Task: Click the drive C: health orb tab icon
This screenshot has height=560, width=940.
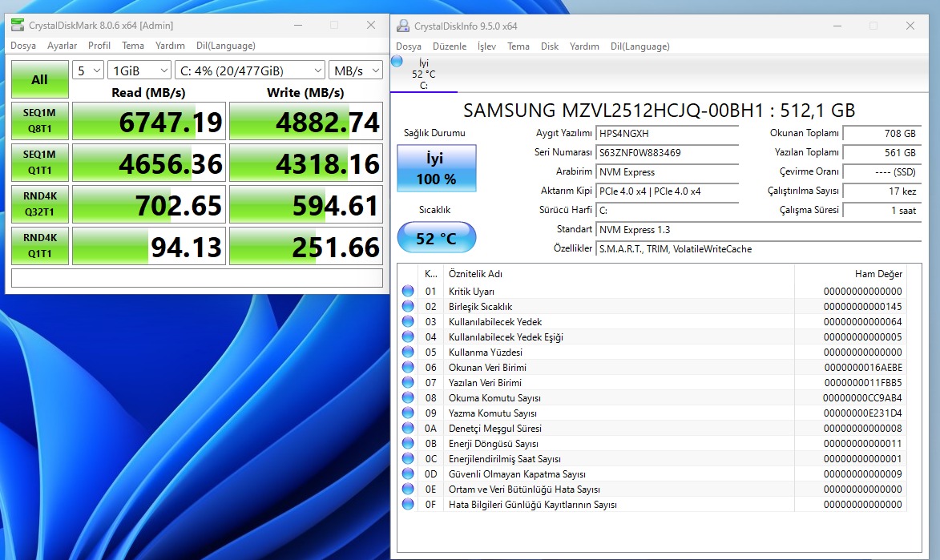Action: (x=397, y=62)
